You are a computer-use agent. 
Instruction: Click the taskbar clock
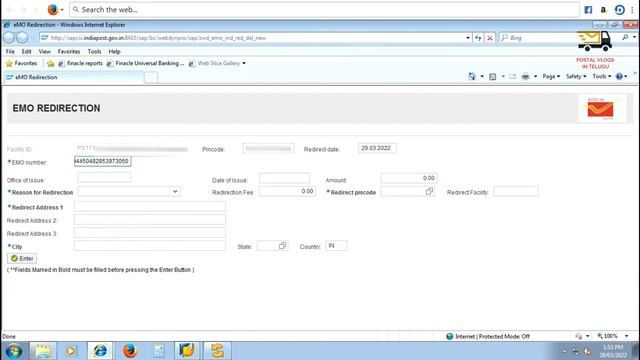tap(613, 351)
